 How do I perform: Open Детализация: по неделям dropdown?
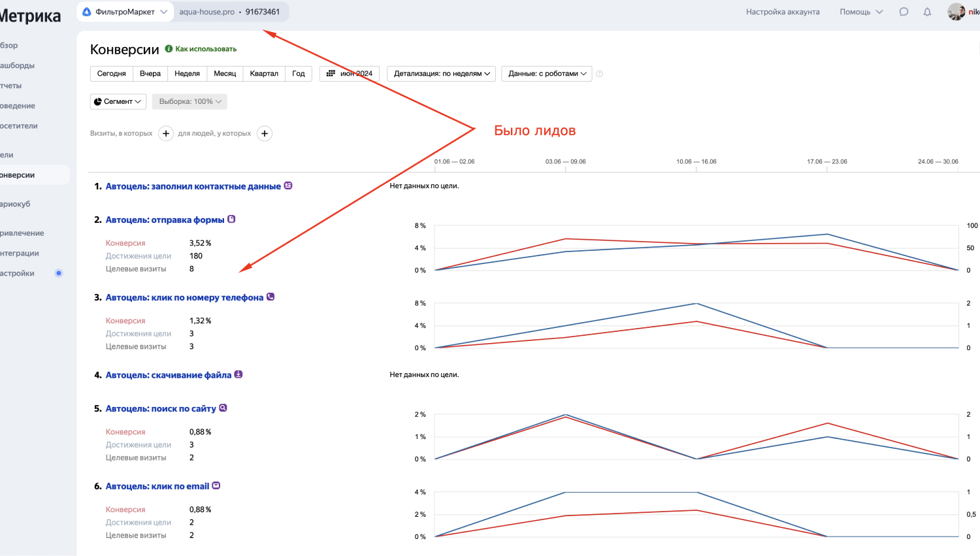click(x=442, y=74)
